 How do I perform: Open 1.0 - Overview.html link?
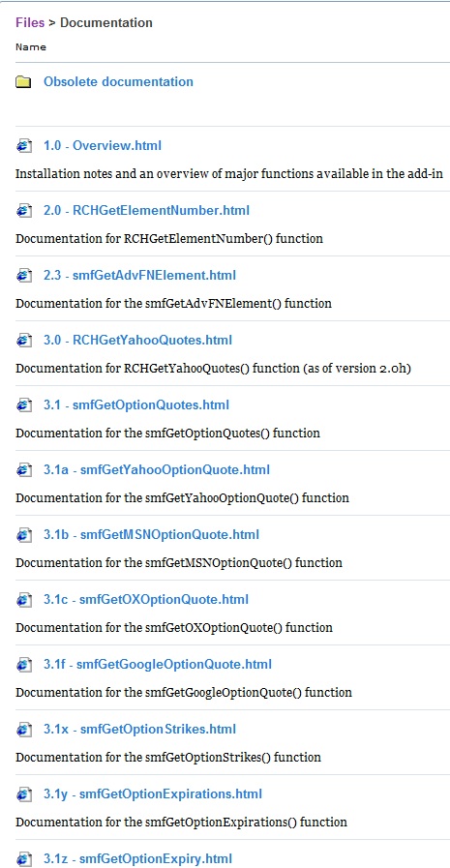pyautogui.click(x=103, y=145)
